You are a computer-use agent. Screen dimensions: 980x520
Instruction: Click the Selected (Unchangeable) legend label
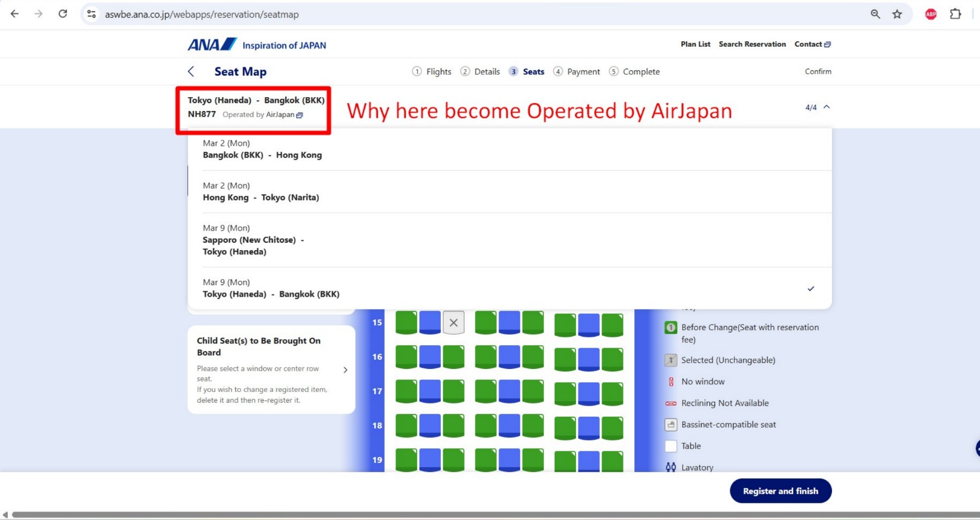[728, 360]
